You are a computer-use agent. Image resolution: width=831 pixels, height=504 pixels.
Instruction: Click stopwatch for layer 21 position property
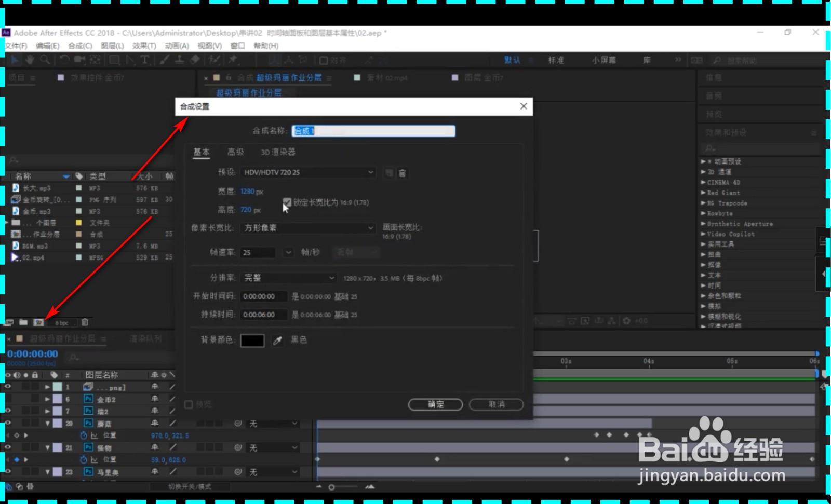83,459
